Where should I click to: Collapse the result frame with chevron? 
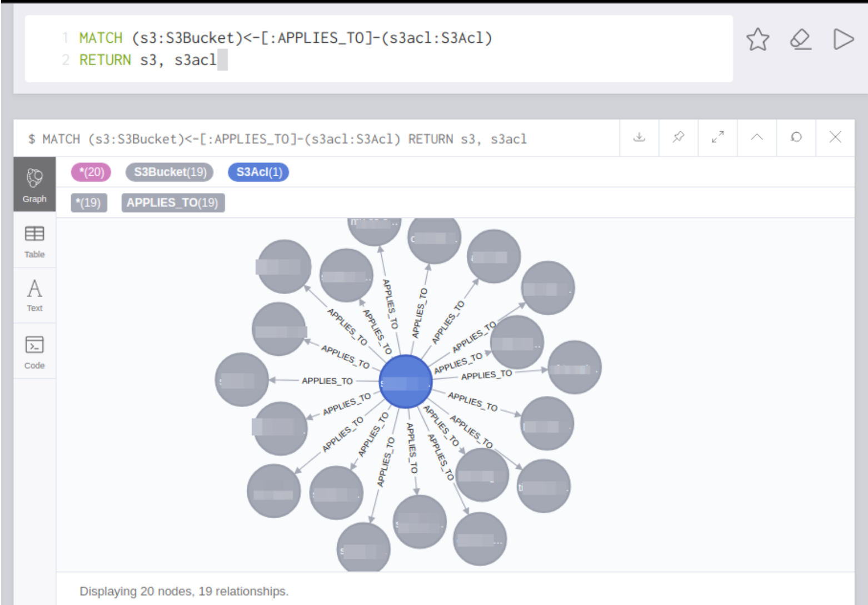[756, 137]
